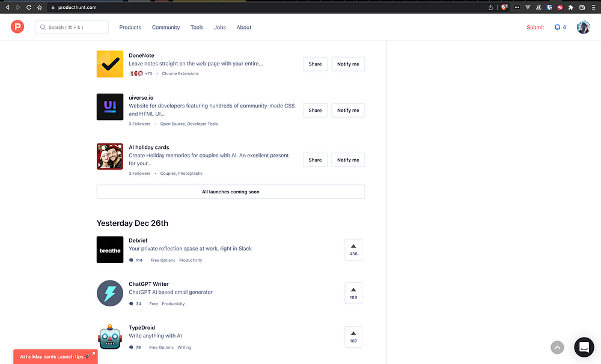Screen dimensions: 601x364
Task: Open the Community menu
Action: point(166,27)
